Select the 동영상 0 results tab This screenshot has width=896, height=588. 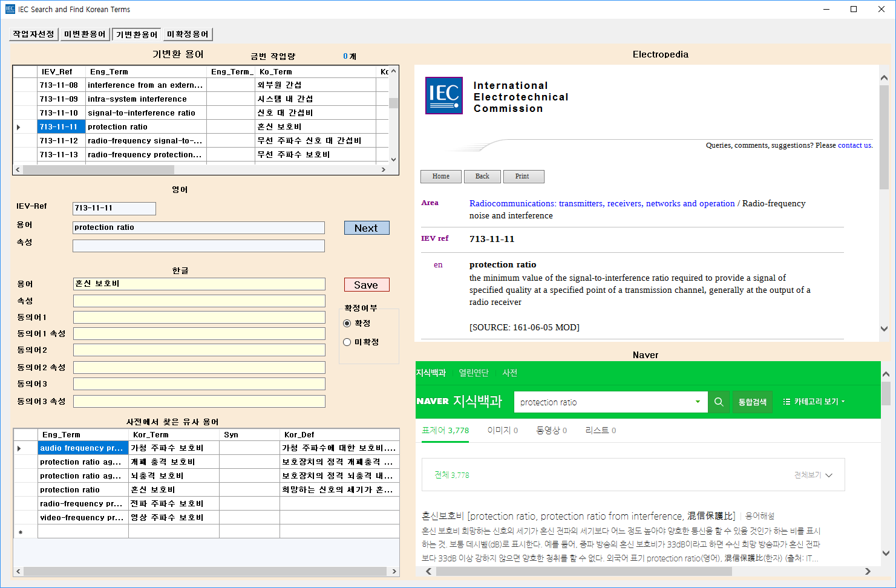[x=552, y=431]
